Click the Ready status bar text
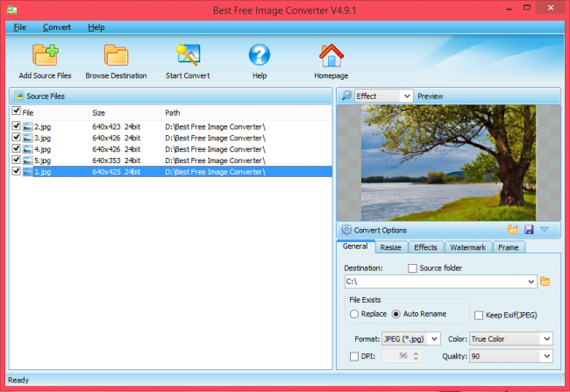The width and height of the screenshot is (570, 392). pos(18,380)
